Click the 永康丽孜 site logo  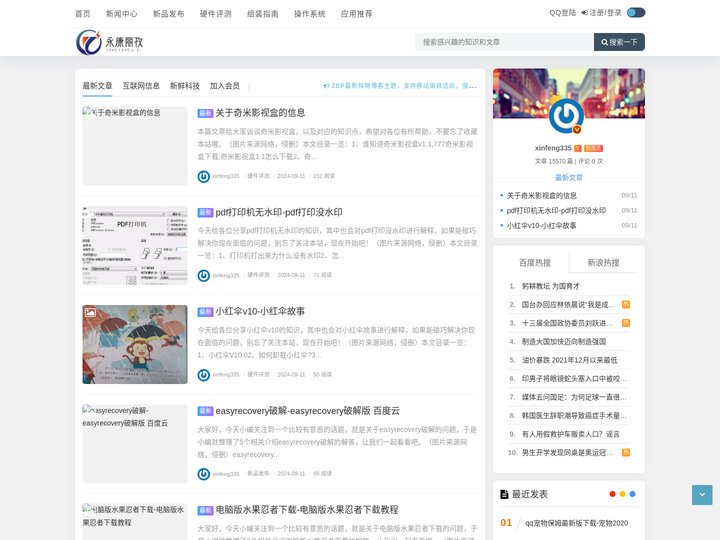point(110,42)
